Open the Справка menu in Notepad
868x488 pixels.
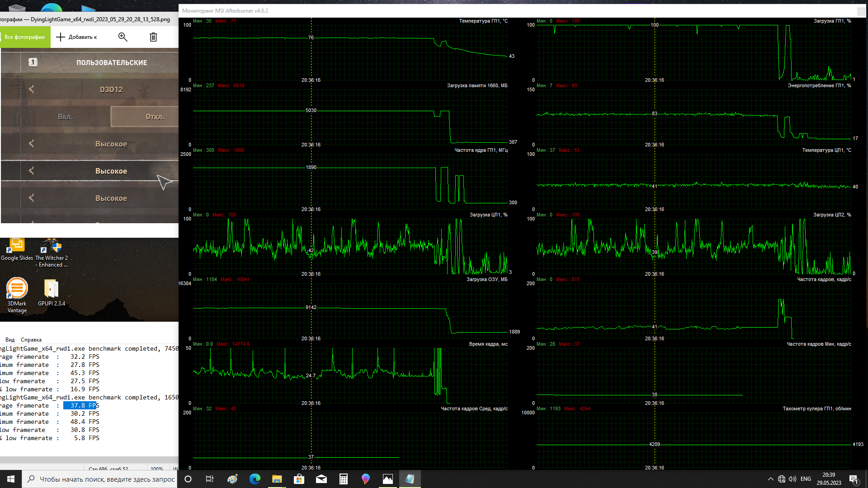[31, 340]
